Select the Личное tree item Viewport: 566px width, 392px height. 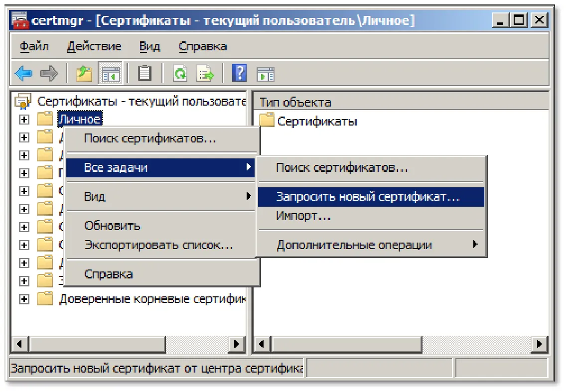click(x=80, y=119)
